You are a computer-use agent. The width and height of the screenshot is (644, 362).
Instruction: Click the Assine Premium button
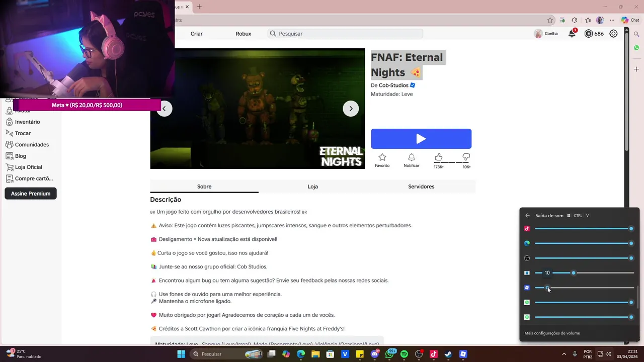pos(31,194)
